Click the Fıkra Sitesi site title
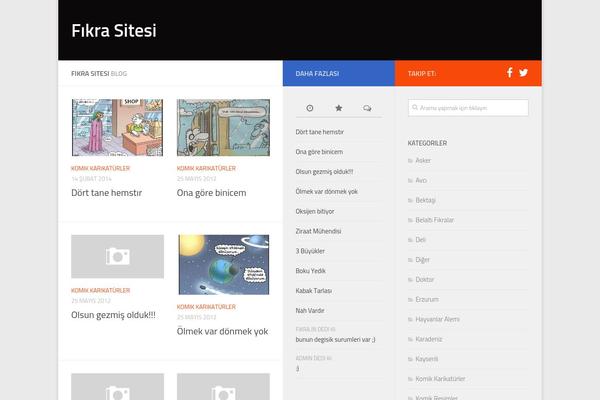 click(x=113, y=30)
